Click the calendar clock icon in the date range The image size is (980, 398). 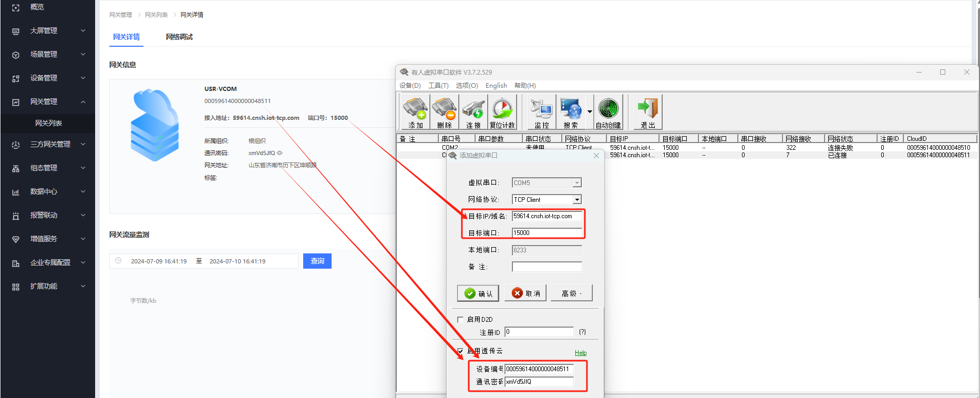(x=118, y=261)
